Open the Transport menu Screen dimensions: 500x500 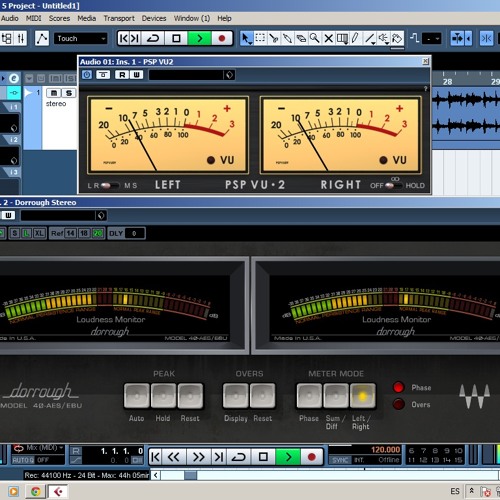point(119,18)
